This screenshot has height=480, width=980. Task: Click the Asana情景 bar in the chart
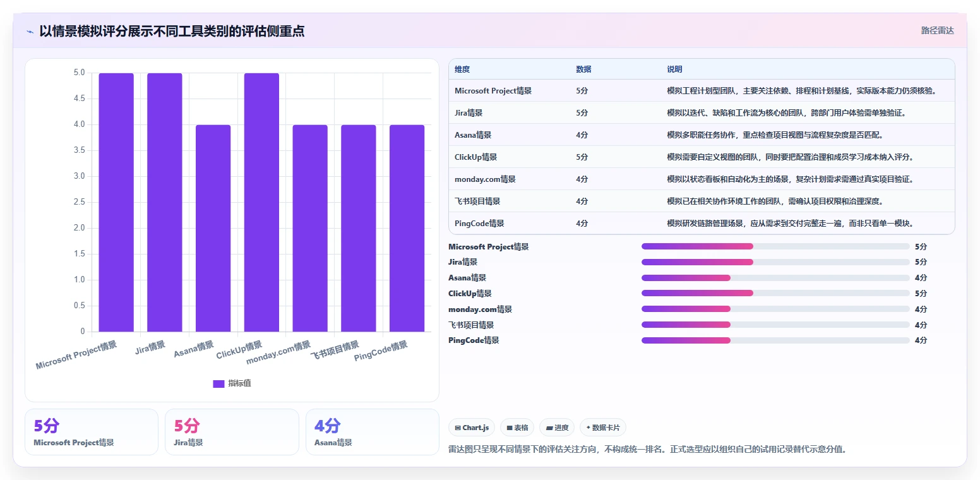click(213, 228)
